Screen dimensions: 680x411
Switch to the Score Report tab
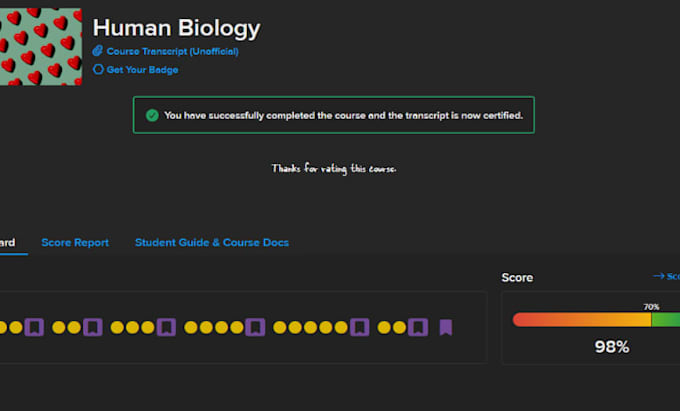(x=75, y=242)
